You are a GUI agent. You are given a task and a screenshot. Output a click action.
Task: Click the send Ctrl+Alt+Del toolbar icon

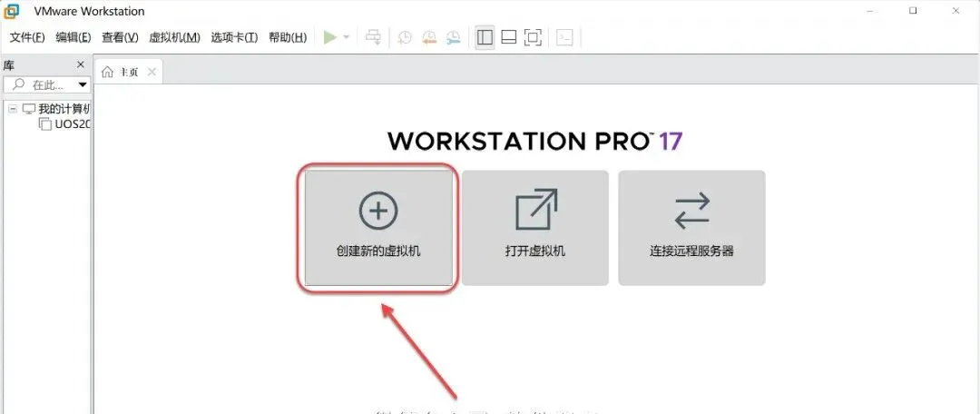coord(374,37)
